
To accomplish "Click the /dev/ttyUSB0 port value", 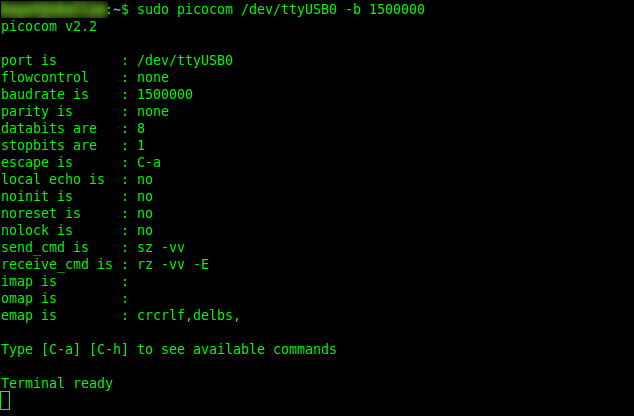I will pos(185,61).
